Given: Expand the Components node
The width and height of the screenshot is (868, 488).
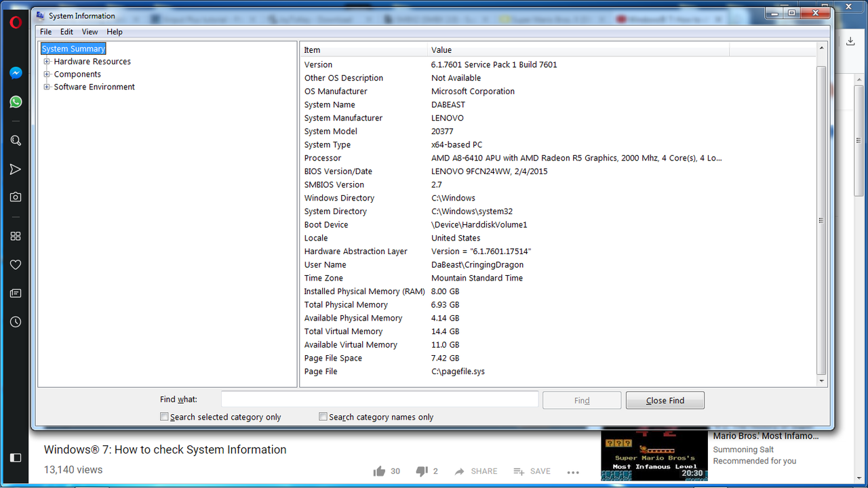Looking at the screenshot, I should pyautogui.click(x=47, y=75).
